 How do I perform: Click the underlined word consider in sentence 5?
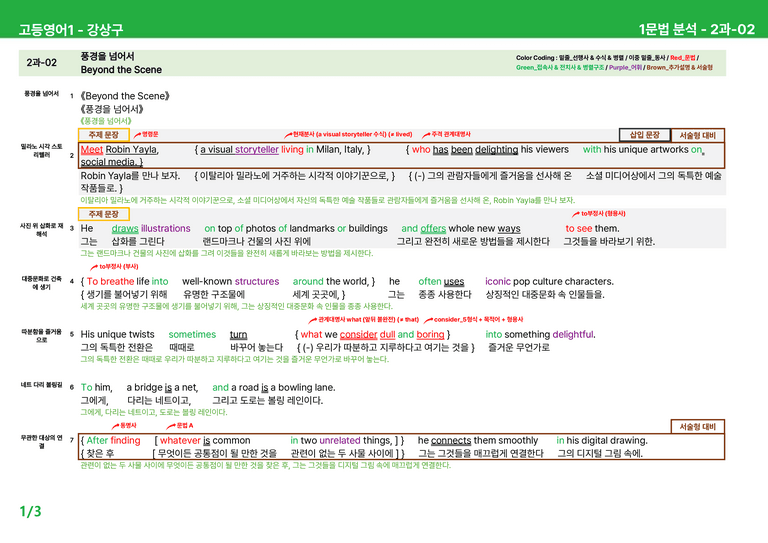(359, 334)
